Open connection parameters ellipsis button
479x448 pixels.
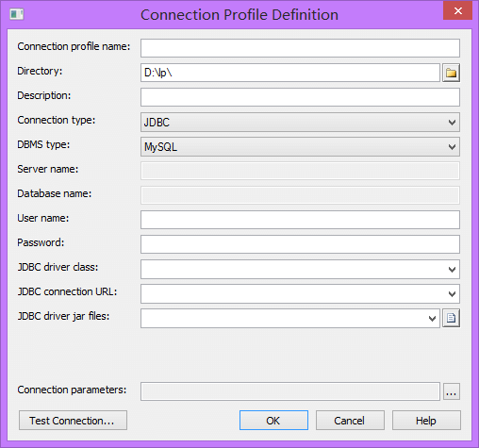[452, 391]
